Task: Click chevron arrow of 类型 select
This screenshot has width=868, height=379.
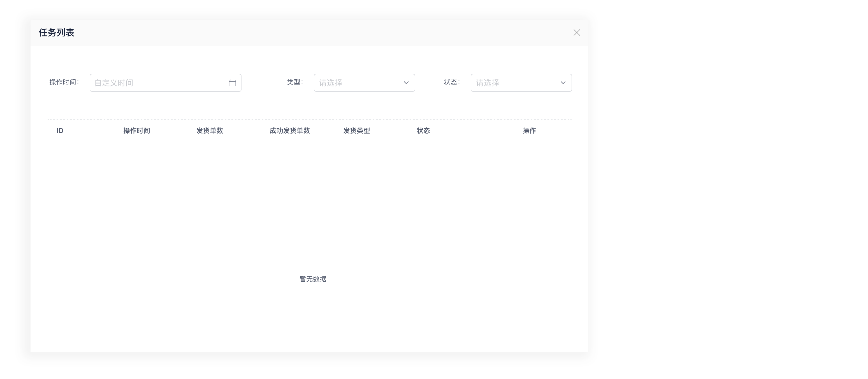Action: click(x=406, y=83)
